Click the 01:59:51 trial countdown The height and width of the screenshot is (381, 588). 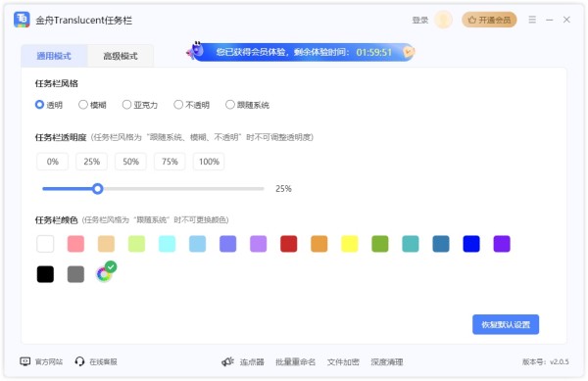[374, 52]
